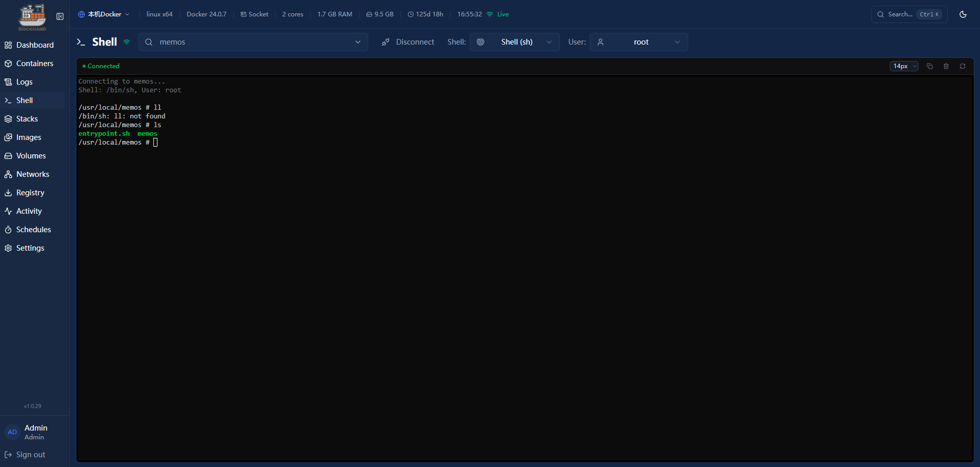Click the '16:55:32' clock text
The width and height of the screenshot is (980, 467).
point(470,14)
